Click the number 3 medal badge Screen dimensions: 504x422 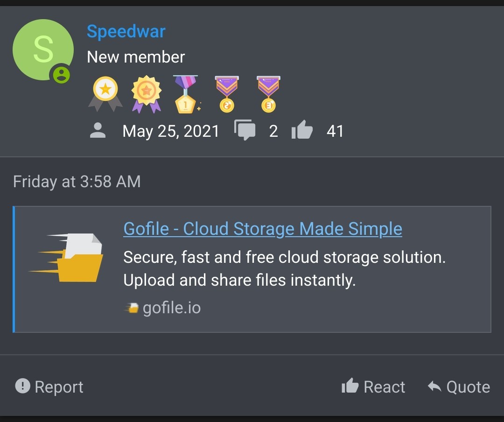[x=268, y=94]
